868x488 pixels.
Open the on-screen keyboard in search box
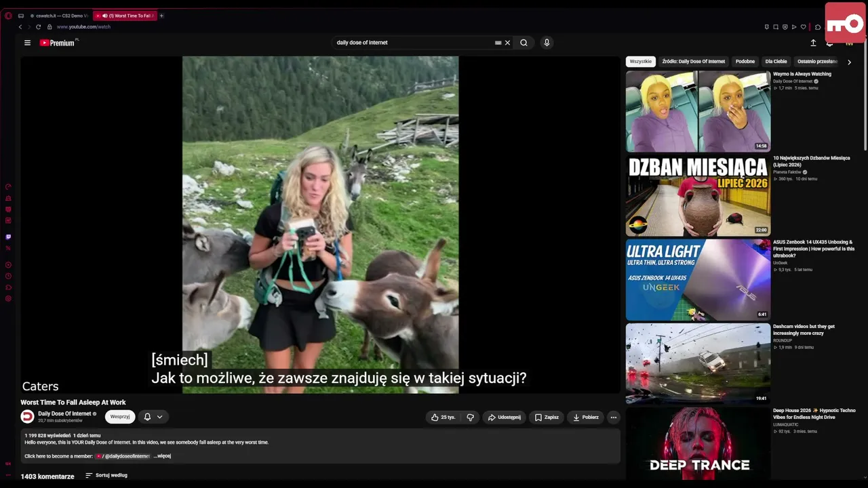[498, 43]
